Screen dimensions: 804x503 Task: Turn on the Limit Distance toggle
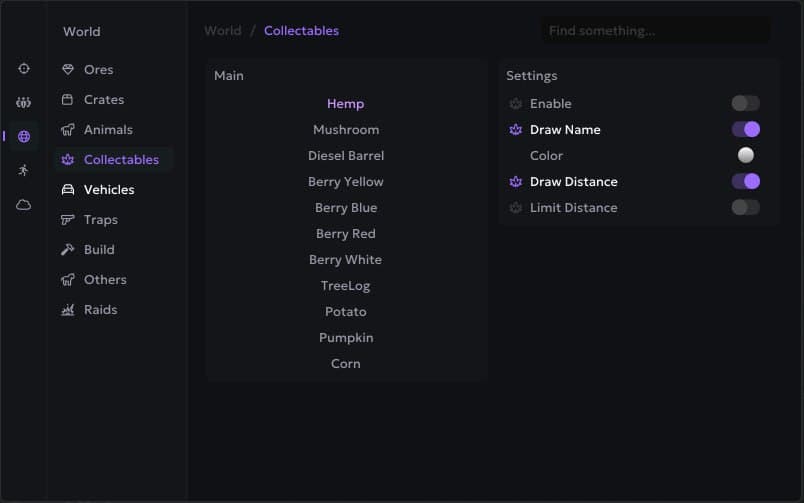(745, 208)
